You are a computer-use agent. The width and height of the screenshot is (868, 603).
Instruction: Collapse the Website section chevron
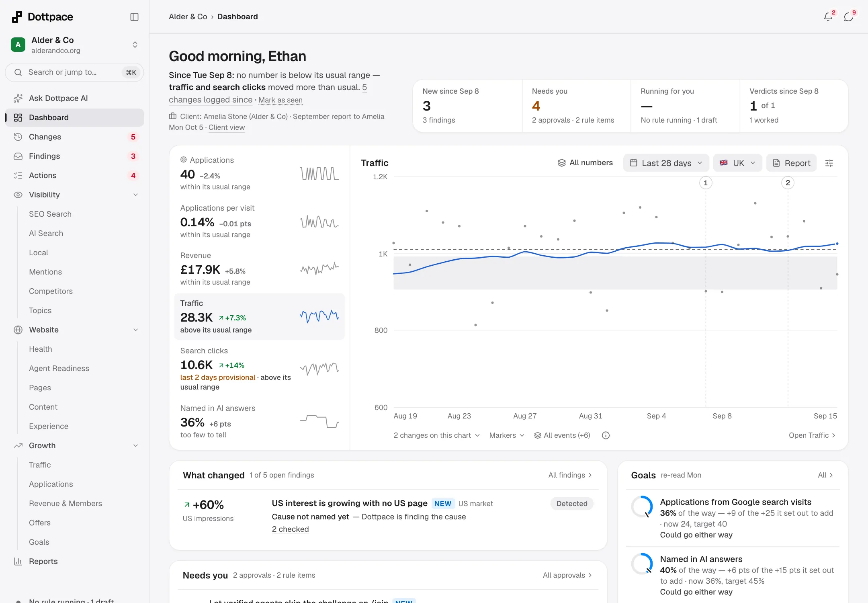point(135,330)
